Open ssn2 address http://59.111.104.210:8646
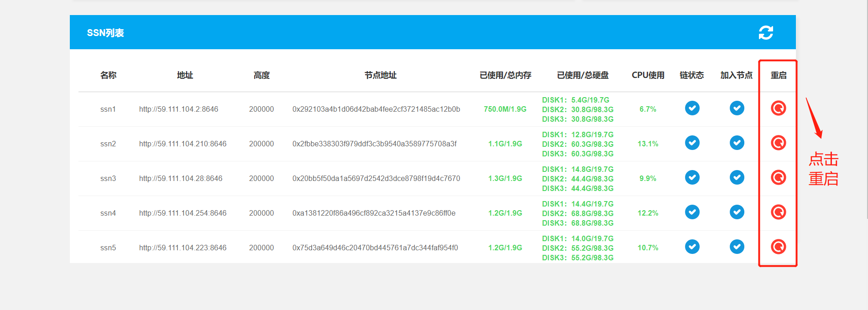The height and width of the screenshot is (310, 868). pos(183,144)
